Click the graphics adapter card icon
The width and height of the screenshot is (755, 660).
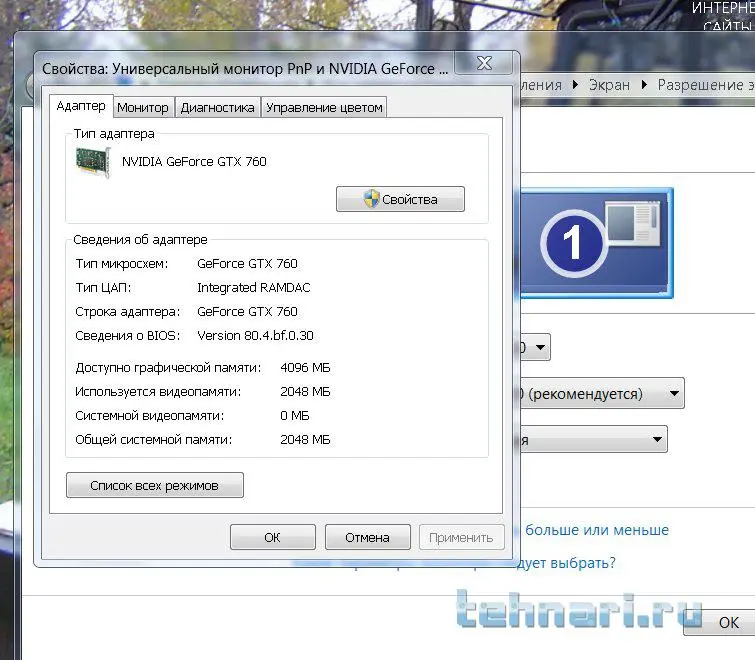pos(93,163)
